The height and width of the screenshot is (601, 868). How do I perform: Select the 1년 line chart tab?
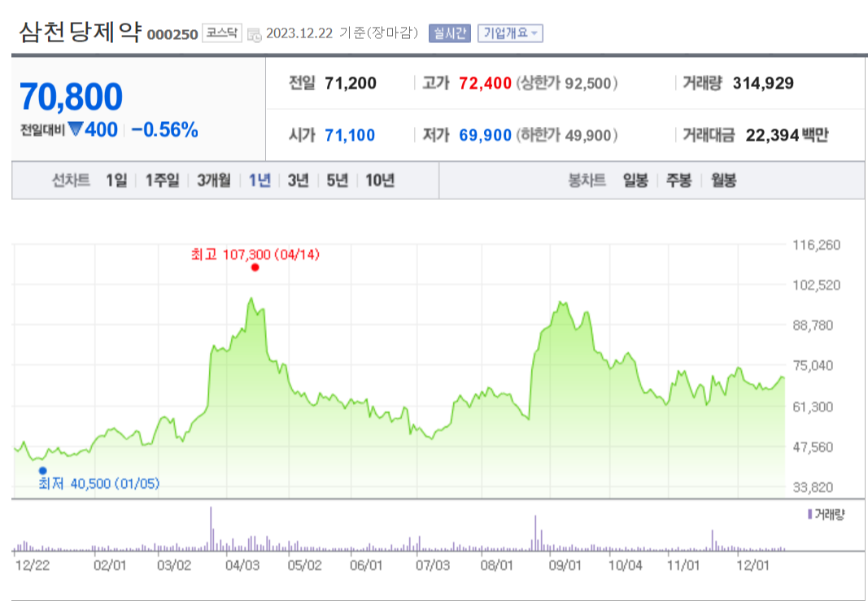[260, 181]
